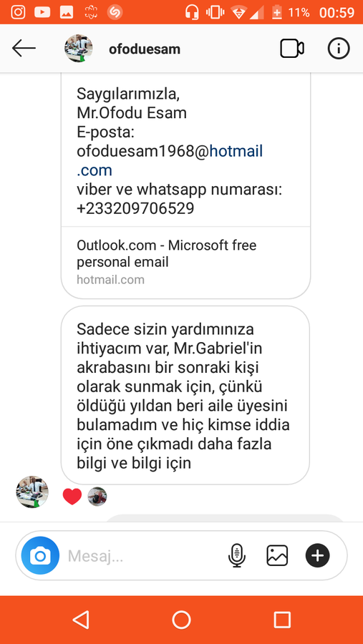Open the gallery image picker icon
This screenshot has height=644, width=363.
point(277,555)
